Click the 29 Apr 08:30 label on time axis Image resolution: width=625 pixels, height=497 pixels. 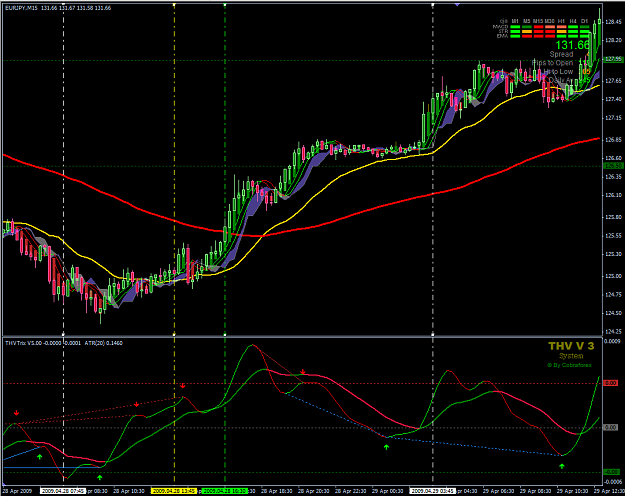(536, 491)
